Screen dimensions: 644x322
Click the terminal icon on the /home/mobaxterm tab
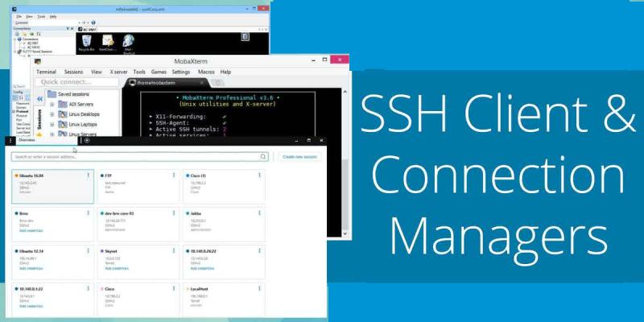point(132,83)
